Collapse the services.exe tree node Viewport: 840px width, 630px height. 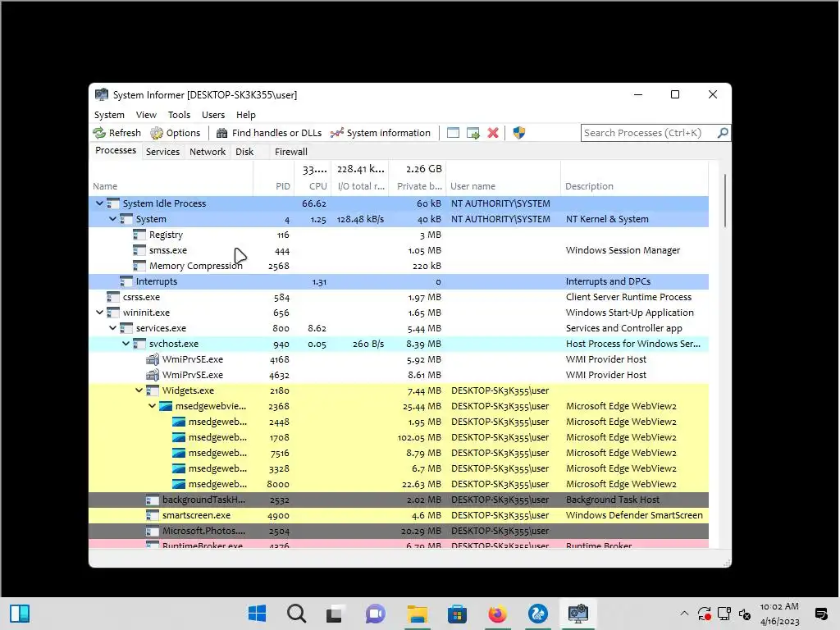(x=112, y=328)
